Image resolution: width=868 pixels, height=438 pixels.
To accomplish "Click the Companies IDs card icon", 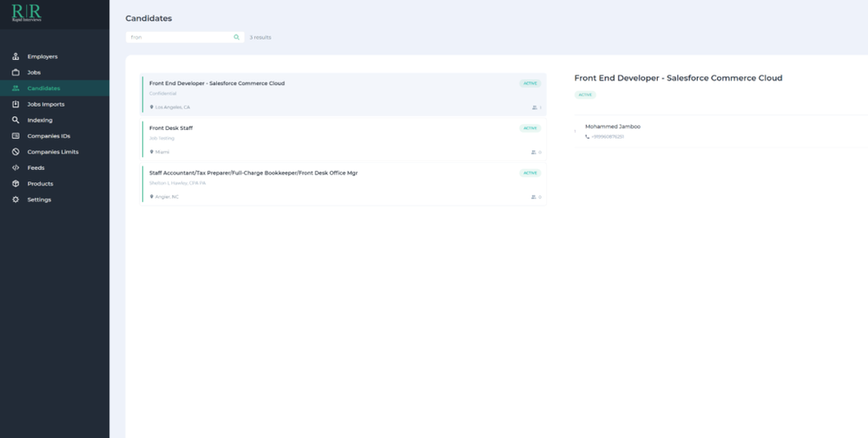I will [x=16, y=136].
